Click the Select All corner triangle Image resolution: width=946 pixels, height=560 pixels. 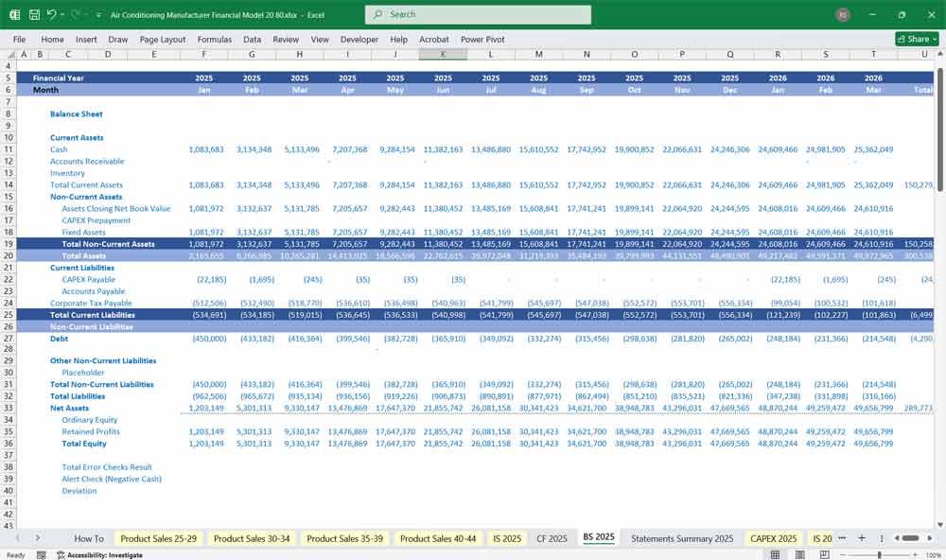pyautogui.click(x=9, y=54)
